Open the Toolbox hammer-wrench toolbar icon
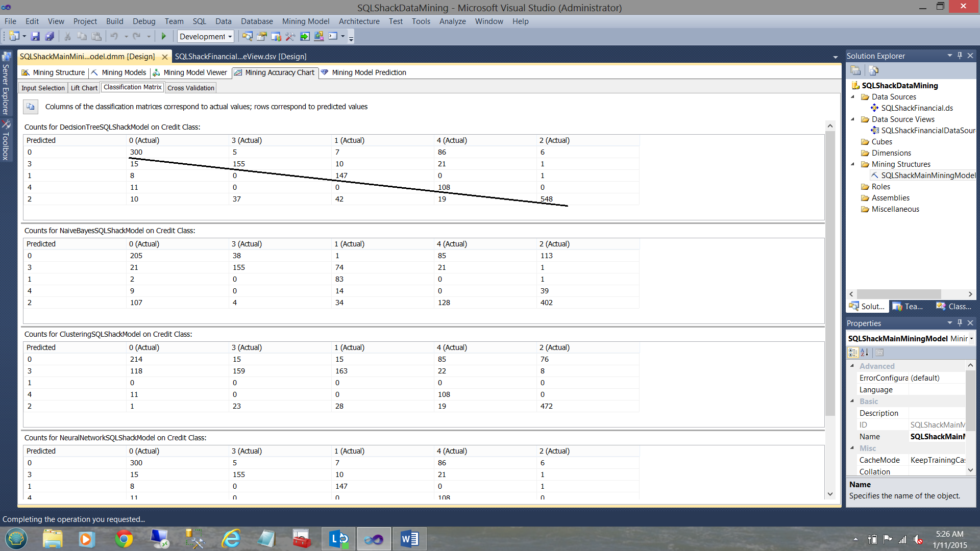The height and width of the screenshot is (551, 980). click(x=290, y=36)
